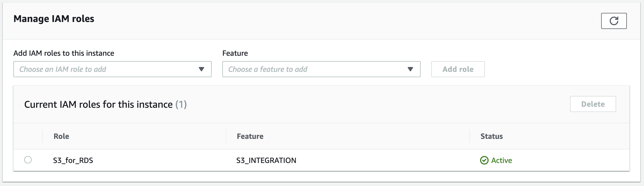Click the S3_INTEGRATION feature cell
The height and width of the screenshot is (186, 644).
click(266, 161)
